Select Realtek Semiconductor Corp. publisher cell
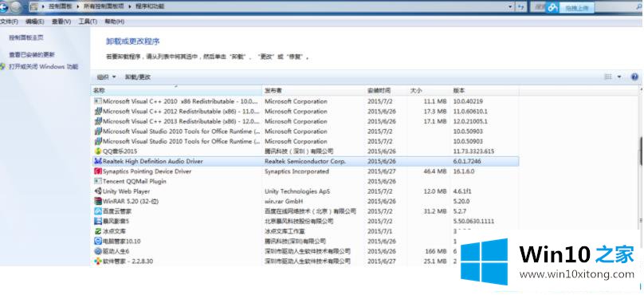Image resolution: width=644 pixels, height=295 pixels. click(x=305, y=162)
